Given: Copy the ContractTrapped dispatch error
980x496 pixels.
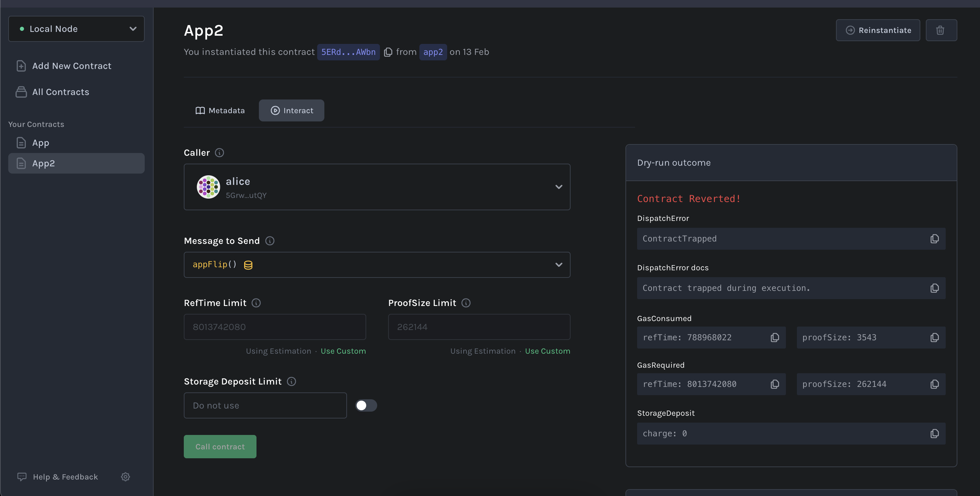Looking at the screenshot, I should [x=934, y=239].
